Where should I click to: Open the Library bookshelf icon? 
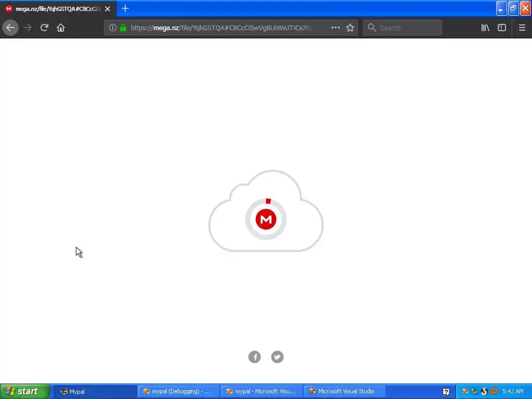click(485, 28)
